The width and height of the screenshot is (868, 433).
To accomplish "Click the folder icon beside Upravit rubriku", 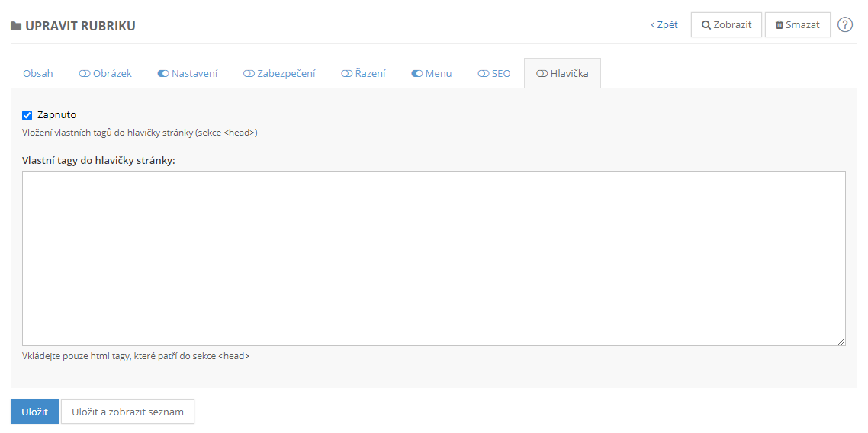I will (16, 27).
